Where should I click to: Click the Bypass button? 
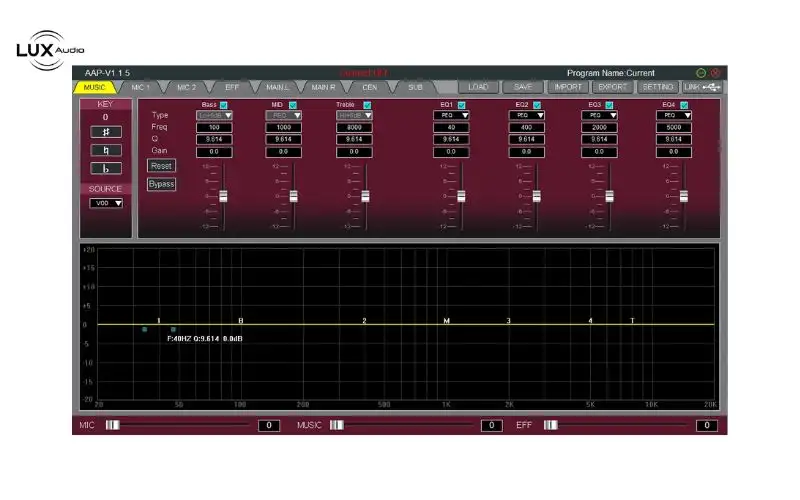(x=161, y=184)
